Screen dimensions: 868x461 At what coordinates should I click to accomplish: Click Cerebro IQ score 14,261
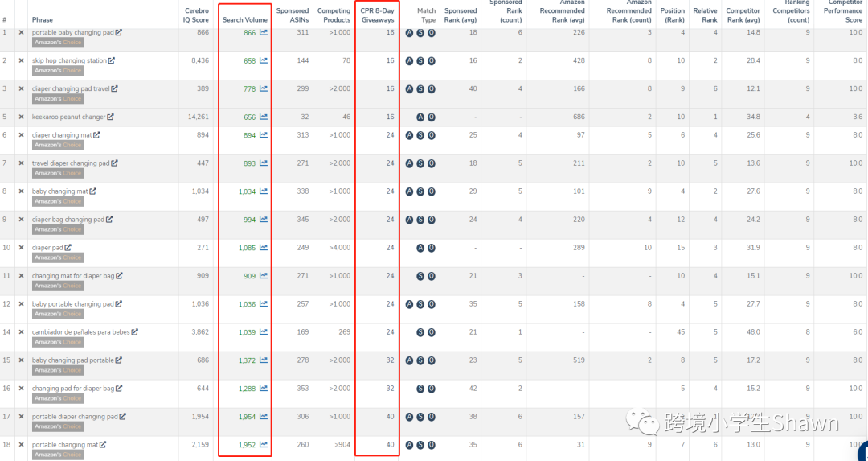[199, 117]
